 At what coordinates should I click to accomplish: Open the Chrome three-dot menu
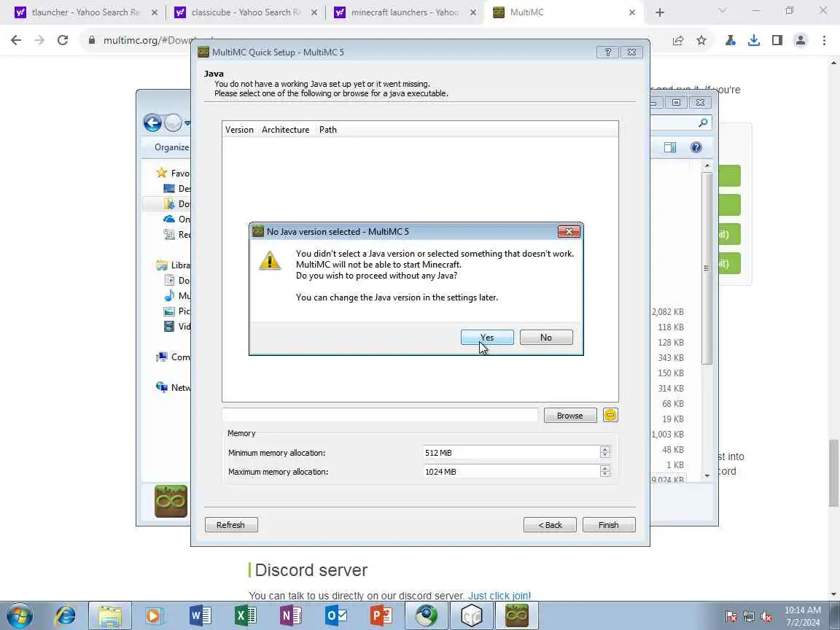tap(824, 40)
